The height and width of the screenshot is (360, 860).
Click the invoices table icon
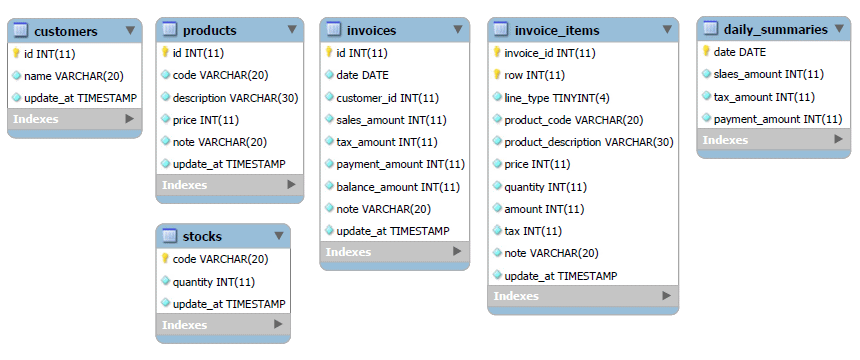[333, 30]
